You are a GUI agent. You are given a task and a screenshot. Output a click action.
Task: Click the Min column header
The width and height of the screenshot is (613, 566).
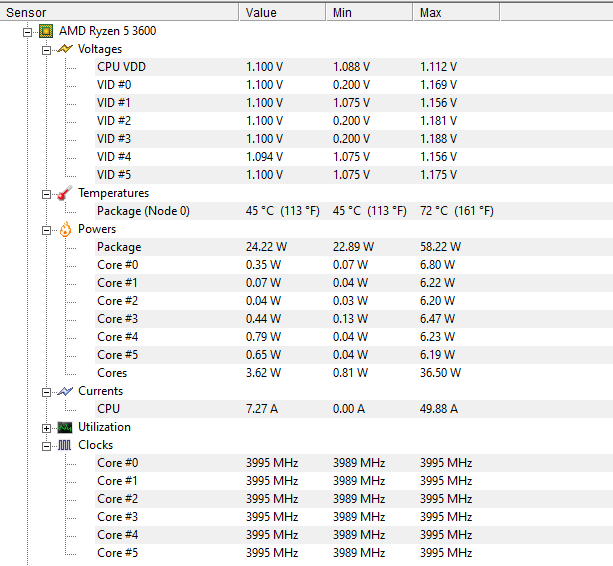[369, 13]
